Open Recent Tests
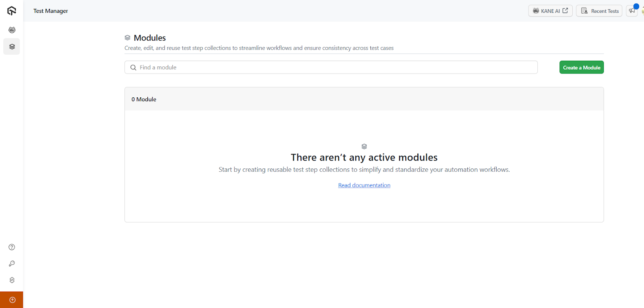 599,11
